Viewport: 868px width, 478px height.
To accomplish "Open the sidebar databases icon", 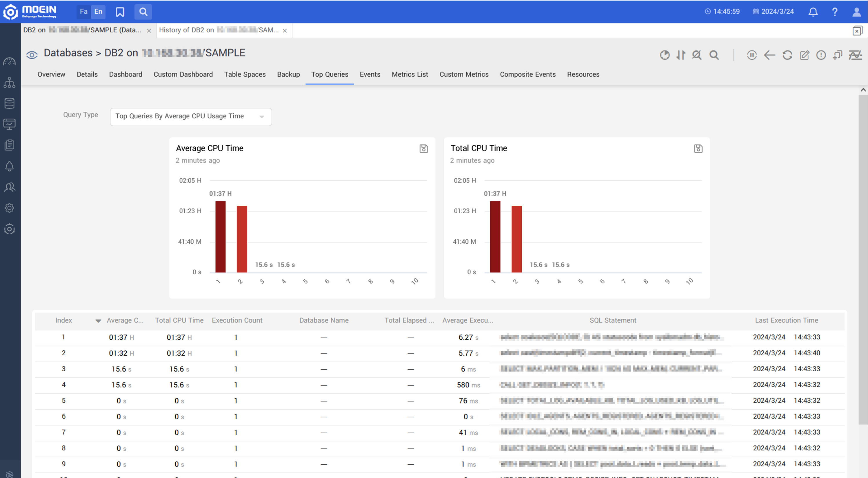I will [10, 104].
